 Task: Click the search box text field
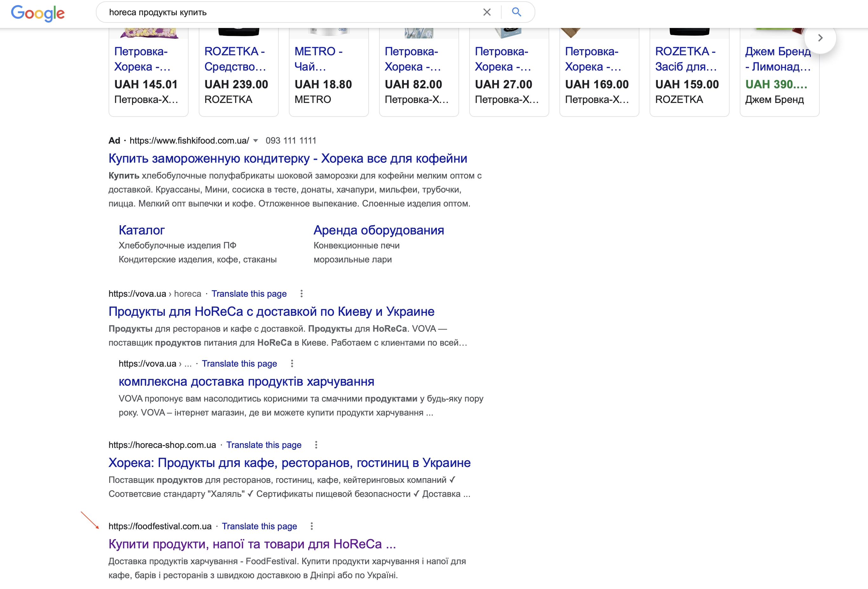[x=291, y=12]
